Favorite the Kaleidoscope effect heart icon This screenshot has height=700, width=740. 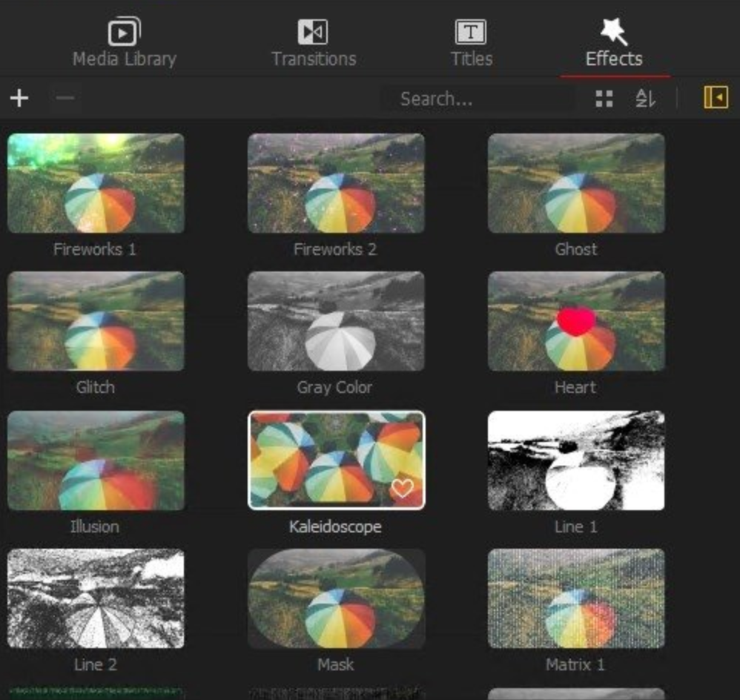403,488
